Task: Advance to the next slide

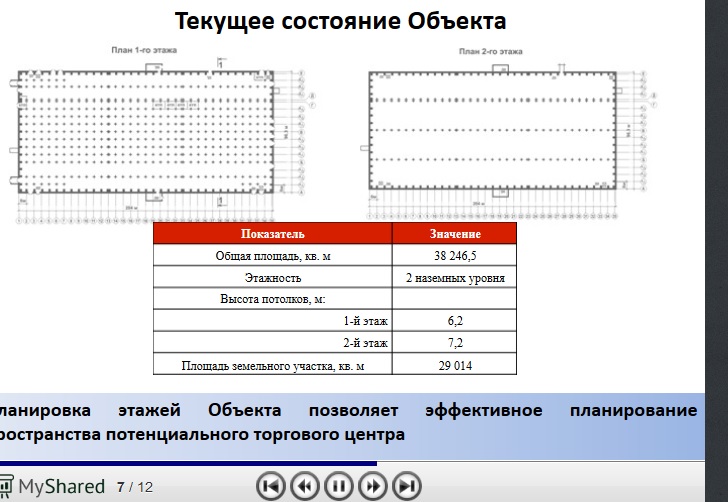Action: coord(373,487)
